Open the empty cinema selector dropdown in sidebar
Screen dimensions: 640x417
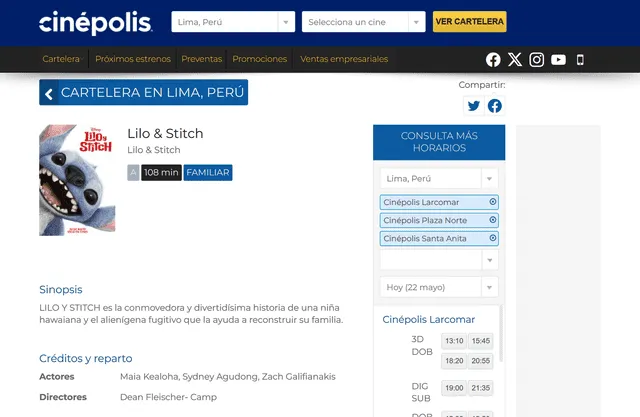(x=439, y=260)
